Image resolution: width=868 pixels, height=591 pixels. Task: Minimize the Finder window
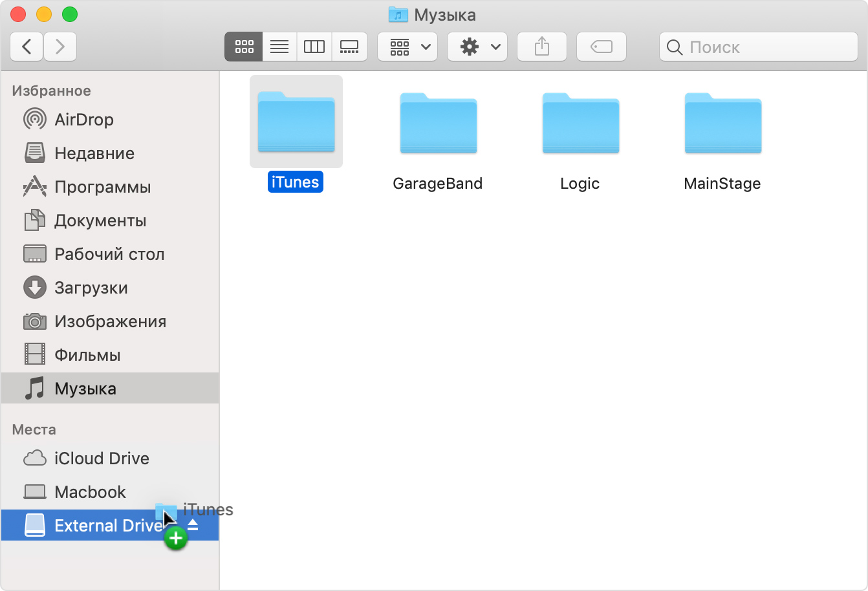click(44, 14)
